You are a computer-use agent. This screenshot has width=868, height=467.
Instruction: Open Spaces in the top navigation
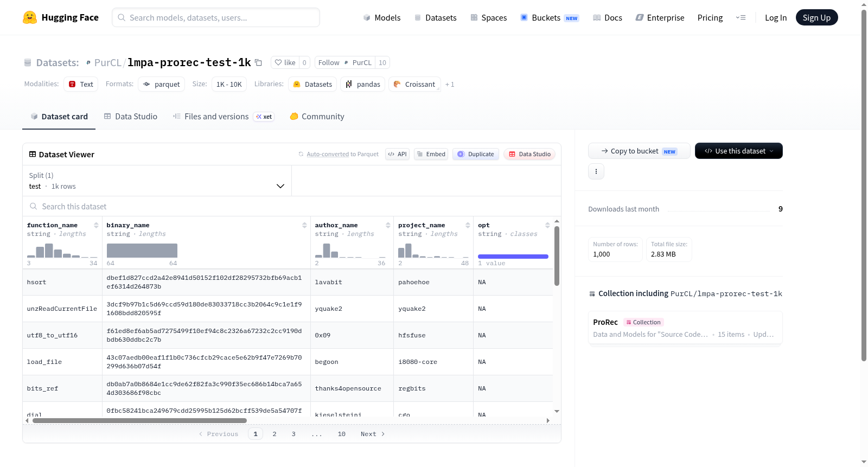tap(488, 18)
